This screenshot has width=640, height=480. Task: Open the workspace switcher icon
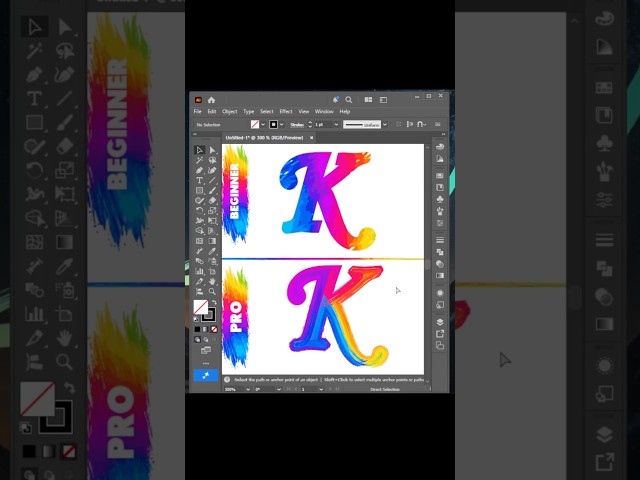[x=383, y=100]
